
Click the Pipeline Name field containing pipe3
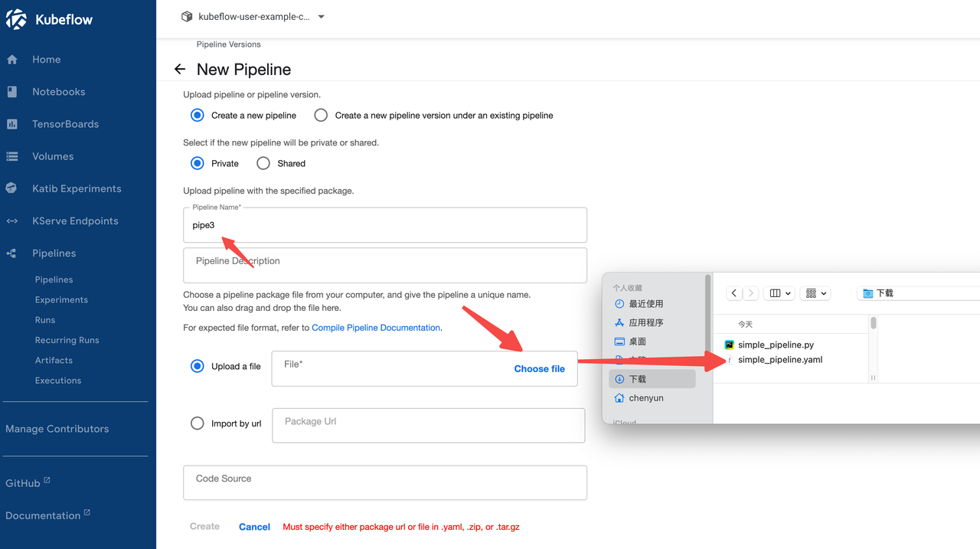[x=385, y=225]
